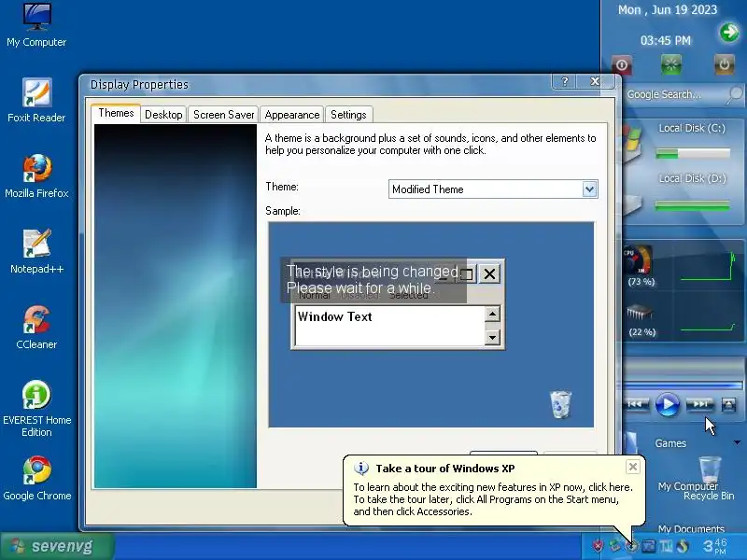Click My Documents label in the sidebar

(691, 528)
